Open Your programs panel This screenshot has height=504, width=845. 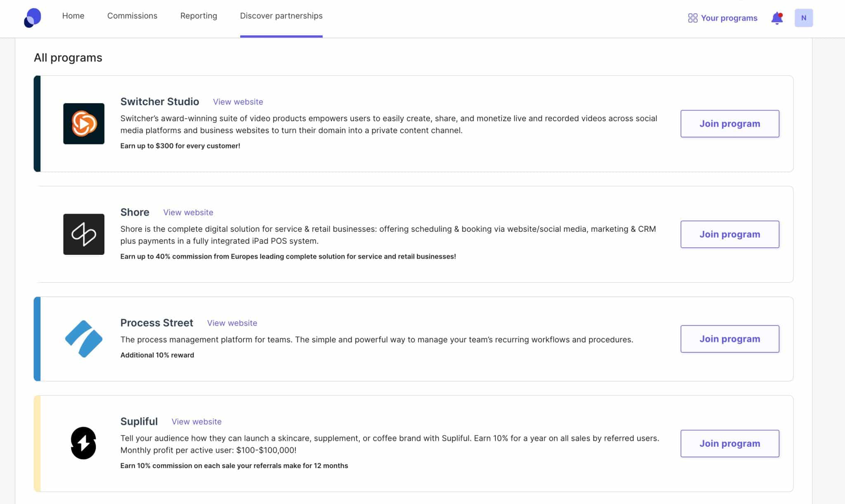(729, 18)
